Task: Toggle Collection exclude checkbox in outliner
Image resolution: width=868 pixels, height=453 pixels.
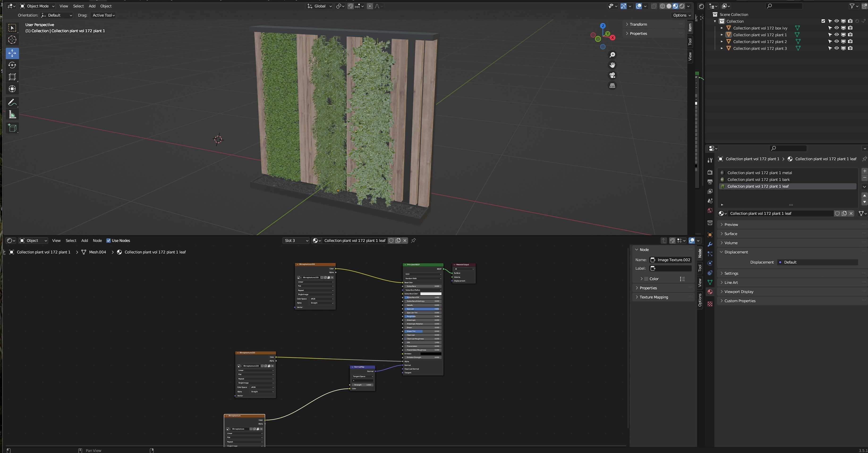Action: coord(823,21)
